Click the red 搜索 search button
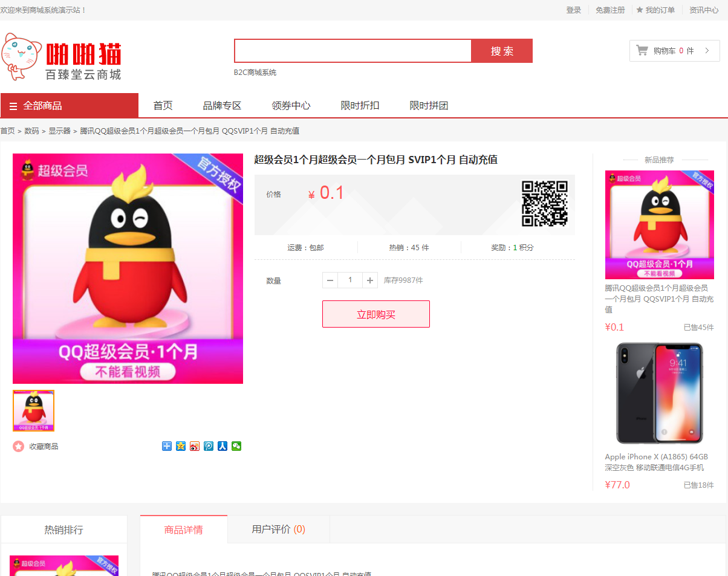 tap(502, 51)
